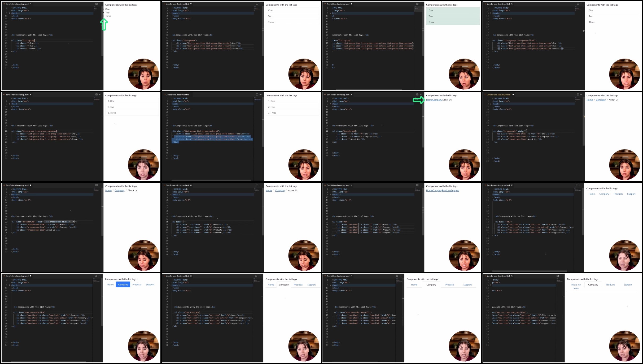Expand folded head tag in nav-underline frame

(x=10, y=285)
